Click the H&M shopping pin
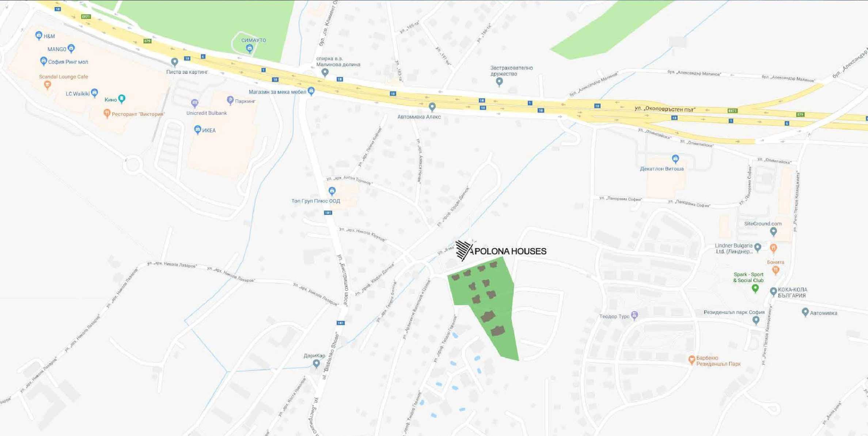The height and width of the screenshot is (436, 868). click(39, 35)
